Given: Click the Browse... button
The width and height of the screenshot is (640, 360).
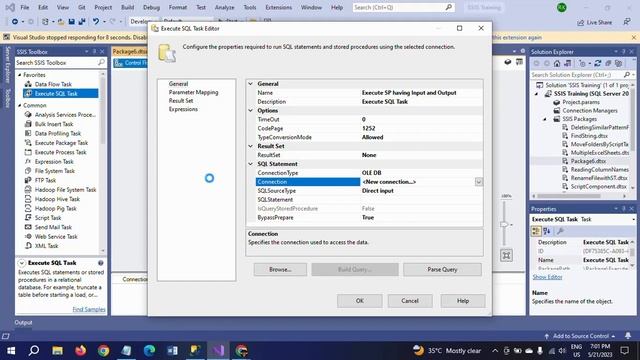Looking at the screenshot, I should (x=280, y=269).
